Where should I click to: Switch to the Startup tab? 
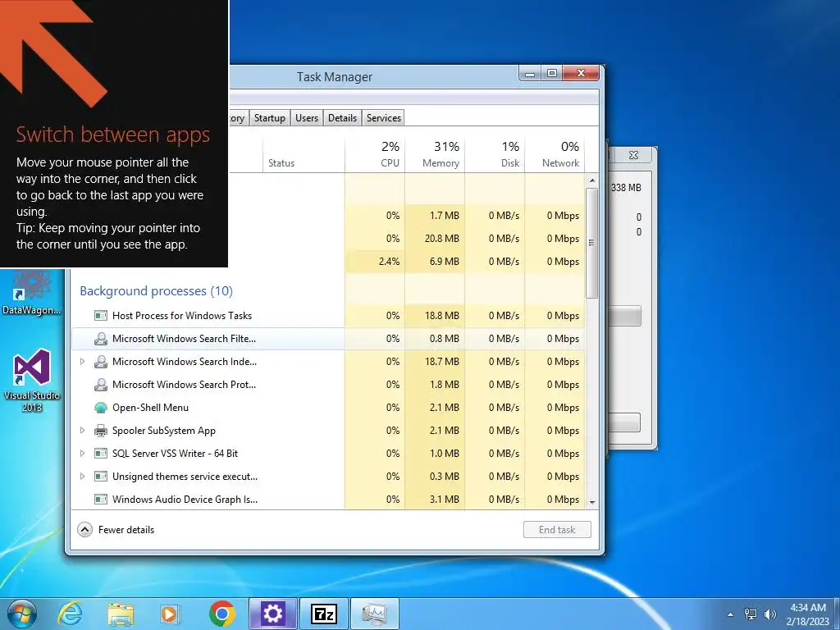pyautogui.click(x=269, y=118)
